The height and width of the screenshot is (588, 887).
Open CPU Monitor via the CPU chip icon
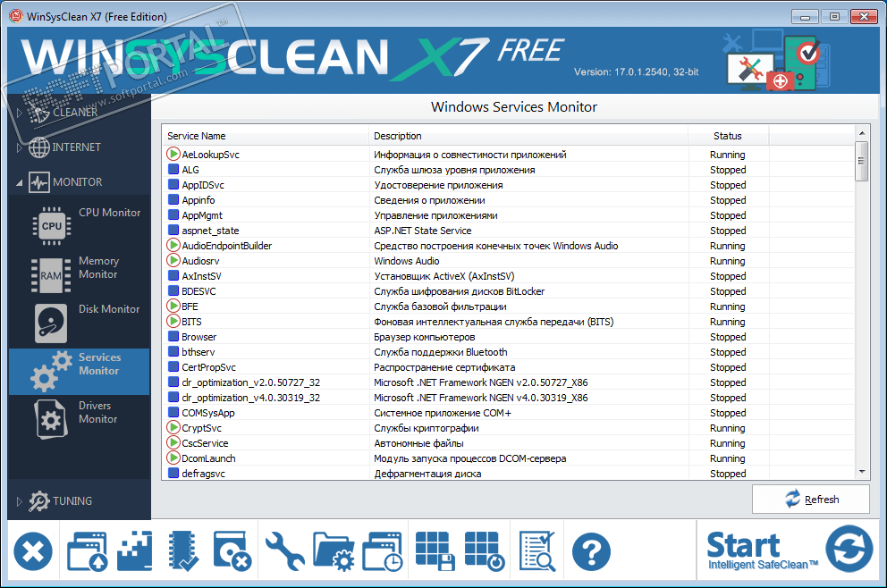click(52, 226)
